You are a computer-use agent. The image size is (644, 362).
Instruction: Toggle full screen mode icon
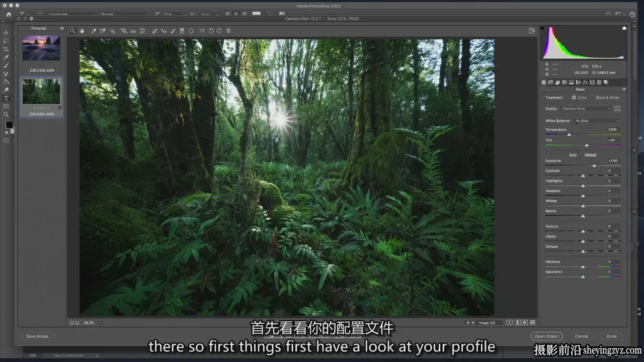pos(532,31)
